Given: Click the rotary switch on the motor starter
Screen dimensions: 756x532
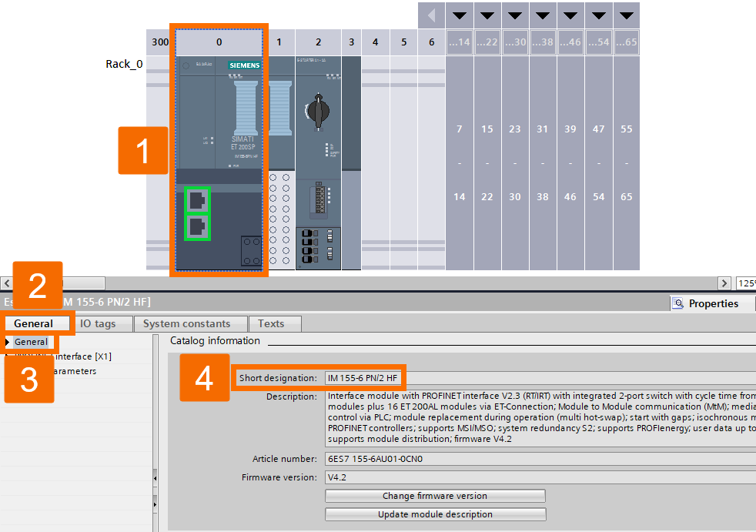Looking at the screenshot, I should click(318, 112).
